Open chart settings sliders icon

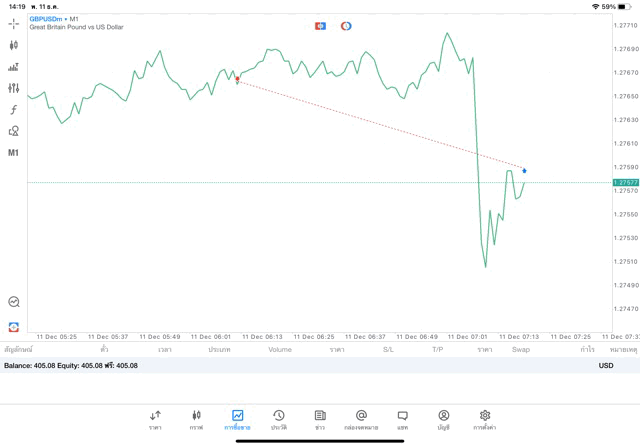coord(14,88)
